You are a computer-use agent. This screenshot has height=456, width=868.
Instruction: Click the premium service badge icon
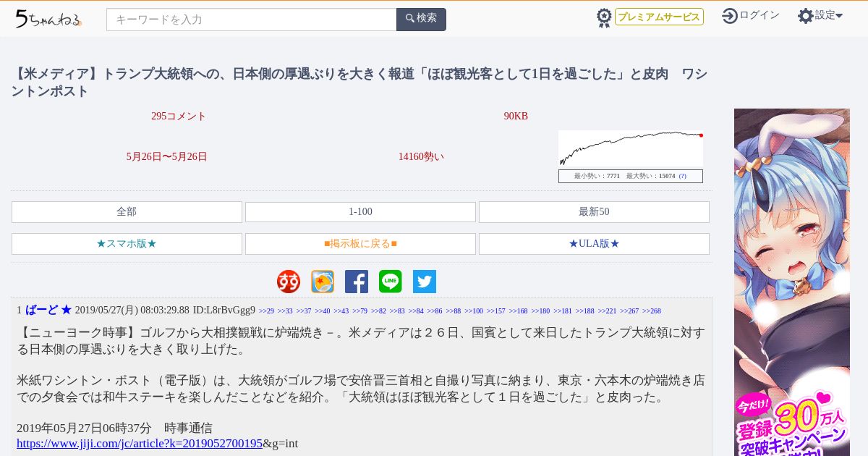(604, 17)
